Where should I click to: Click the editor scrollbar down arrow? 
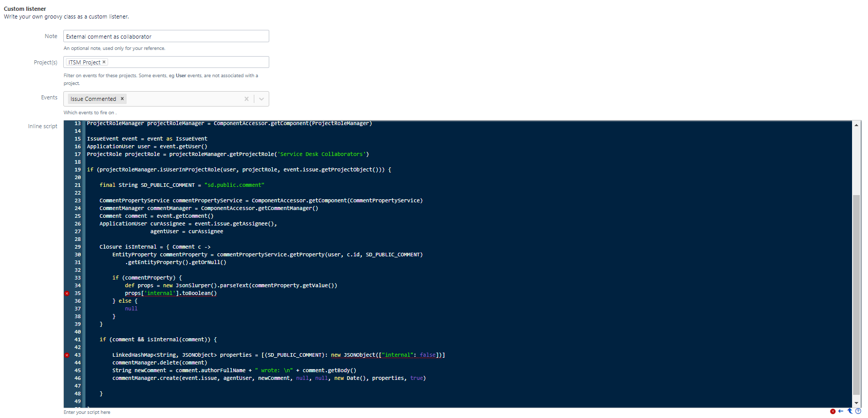coord(857,404)
